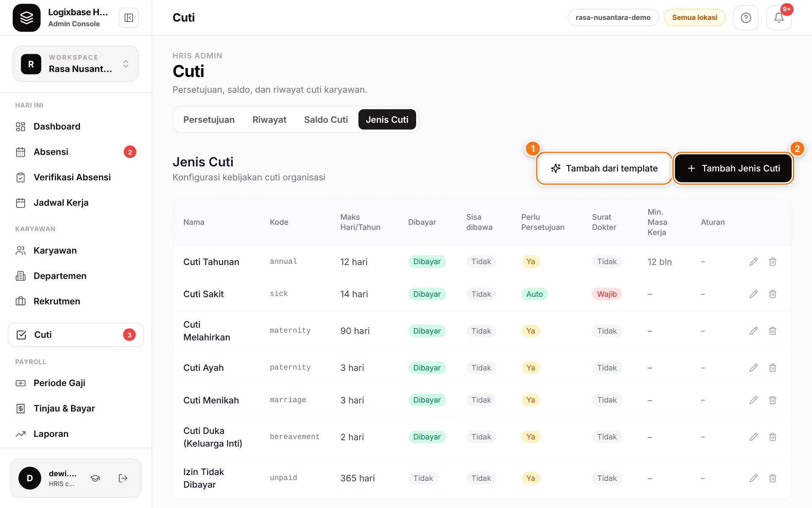Delete the Cuti Sakit leave type
Viewport: 812px width, 508px height.
click(x=772, y=294)
